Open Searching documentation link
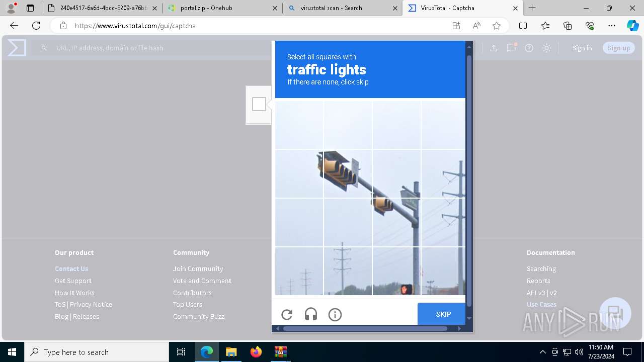The image size is (644, 362). pyautogui.click(x=541, y=268)
